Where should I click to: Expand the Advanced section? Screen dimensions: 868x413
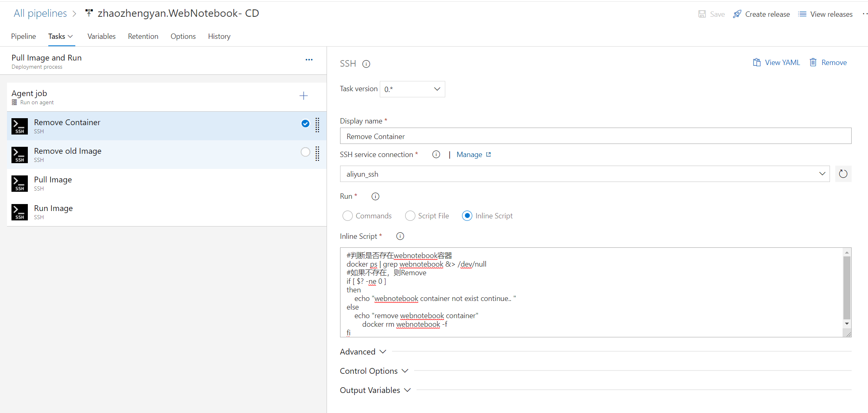363,351
